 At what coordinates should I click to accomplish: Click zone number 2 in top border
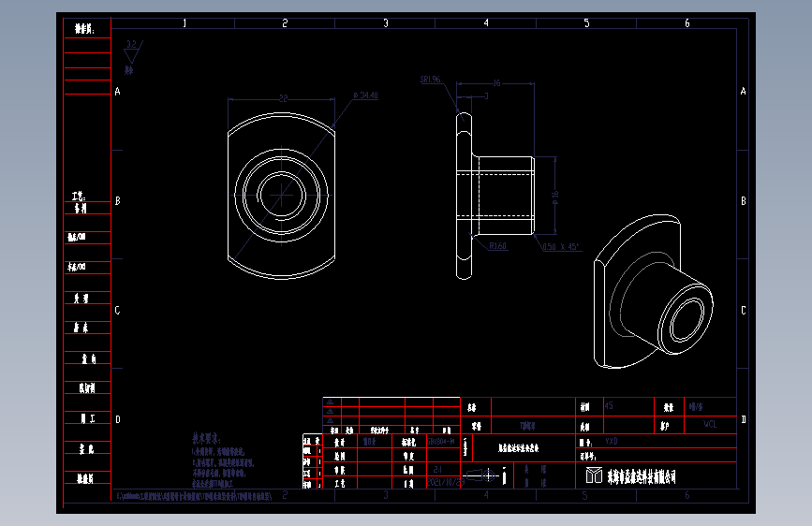[285, 23]
